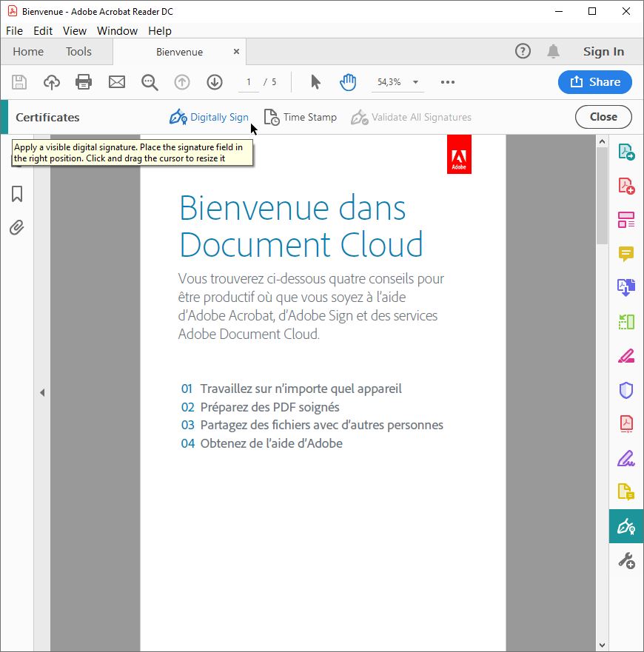This screenshot has height=652, width=644.
Task: Open Organize Pages tool with green icon
Action: pos(626,321)
